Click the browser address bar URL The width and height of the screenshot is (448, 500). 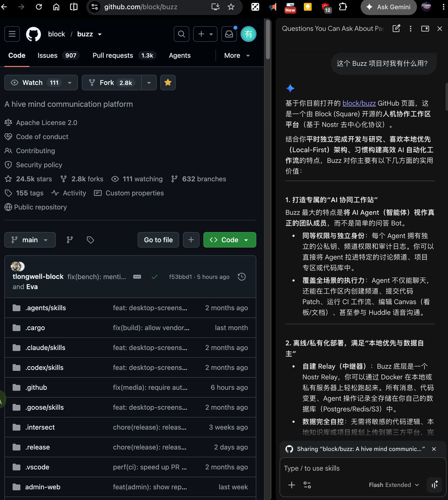click(x=140, y=7)
